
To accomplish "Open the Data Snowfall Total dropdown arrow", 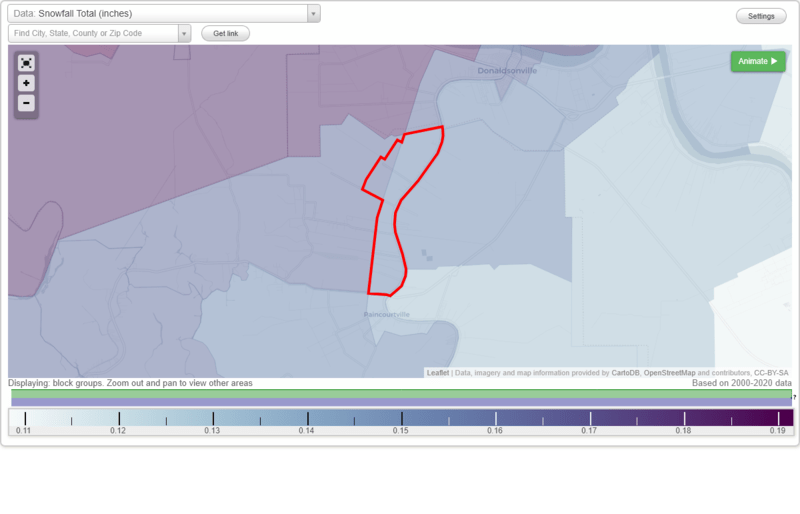I will (x=314, y=13).
